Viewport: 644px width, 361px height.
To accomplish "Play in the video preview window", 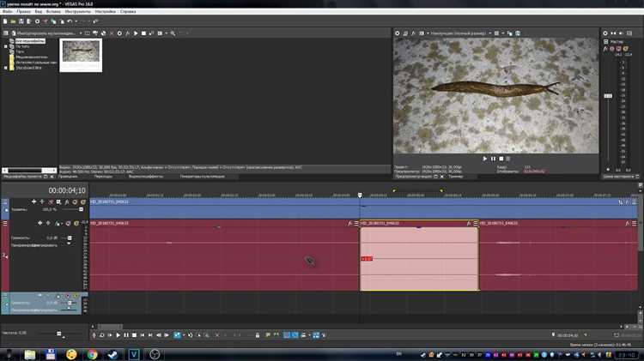I will pos(485,159).
